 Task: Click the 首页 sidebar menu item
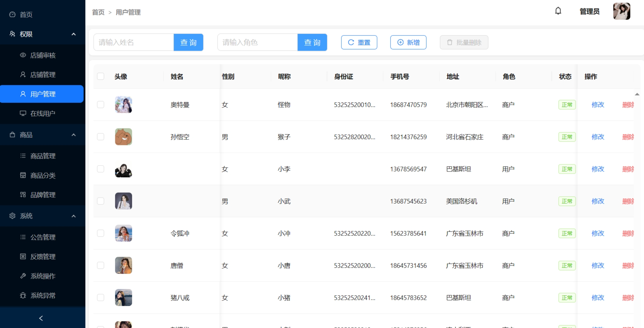pos(42,14)
